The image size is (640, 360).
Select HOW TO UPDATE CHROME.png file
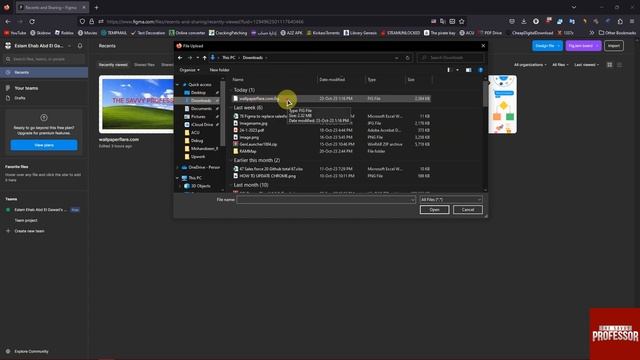(x=331, y=176)
